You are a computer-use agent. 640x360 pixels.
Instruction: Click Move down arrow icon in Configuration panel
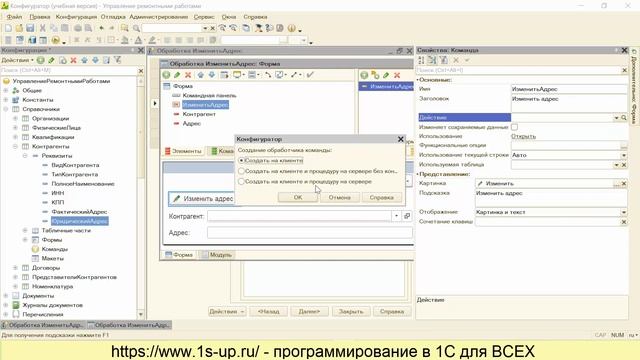(x=96, y=60)
